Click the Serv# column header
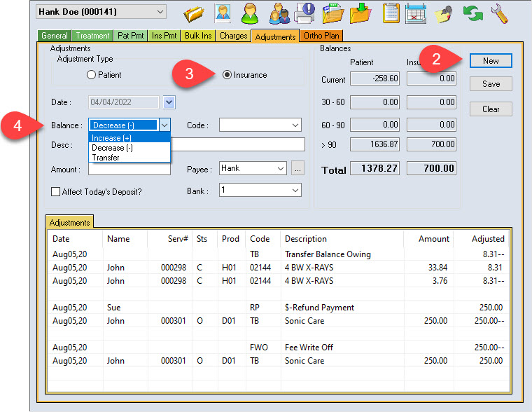 pos(170,239)
